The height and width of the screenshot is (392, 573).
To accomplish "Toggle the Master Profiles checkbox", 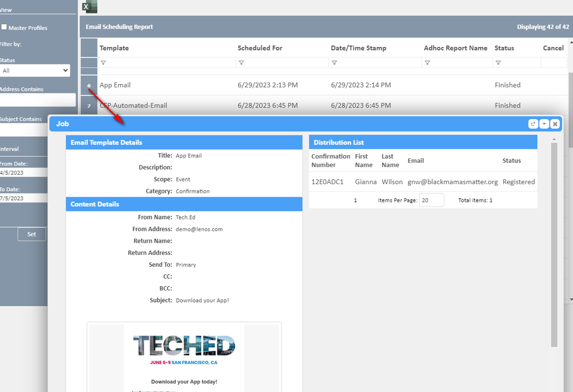I will coord(4,27).
